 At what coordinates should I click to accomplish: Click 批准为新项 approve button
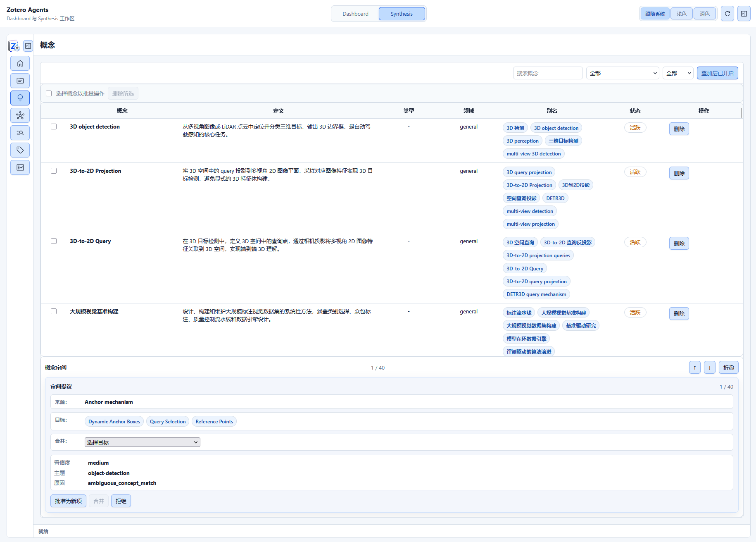[68, 501]
